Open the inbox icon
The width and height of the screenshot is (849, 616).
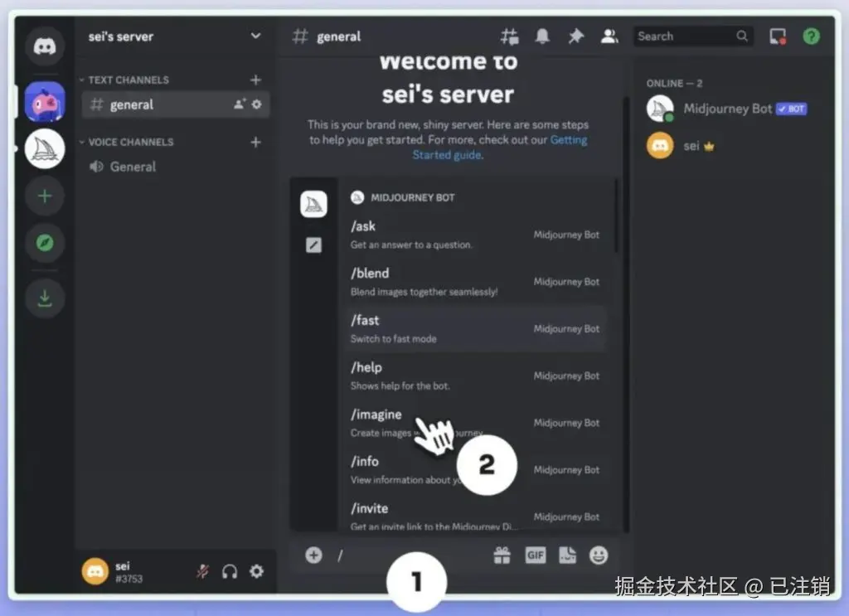pos(778,36)
